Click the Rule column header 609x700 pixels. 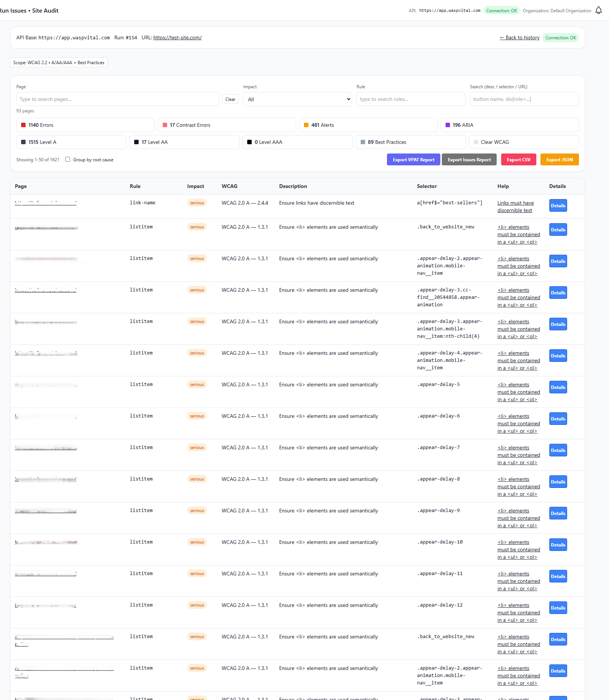tap(135, 186)
